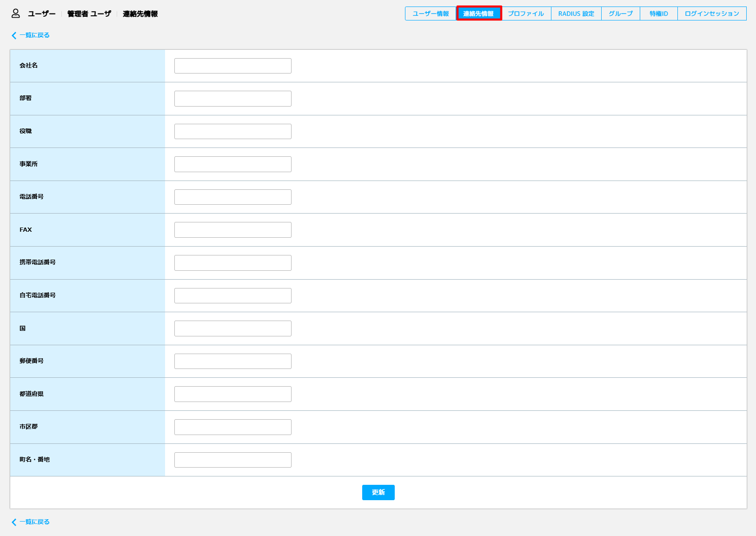Screen dimensions: 756x536
Task: Click the FAX row label
Action: coord(26,230)
